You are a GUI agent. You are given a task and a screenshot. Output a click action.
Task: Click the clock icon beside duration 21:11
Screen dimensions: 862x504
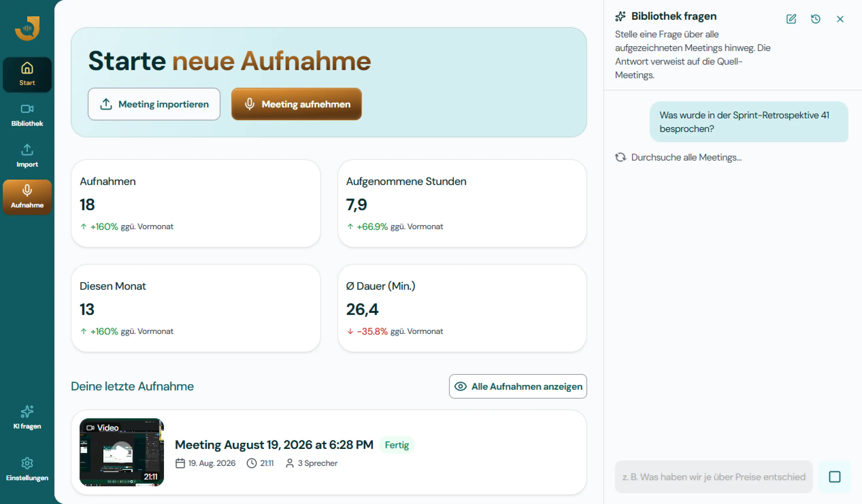click(x=252, y=463)
